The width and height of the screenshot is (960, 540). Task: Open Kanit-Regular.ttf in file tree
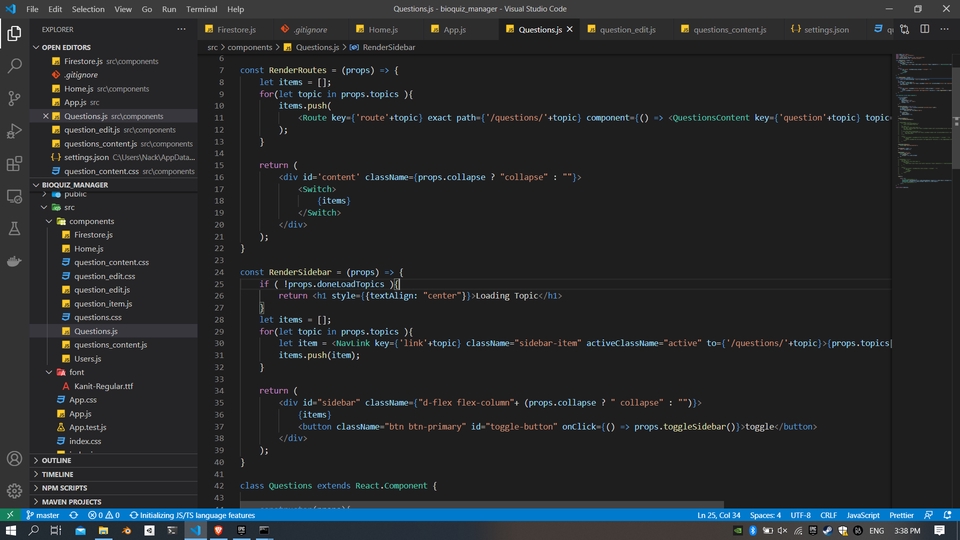103,386
